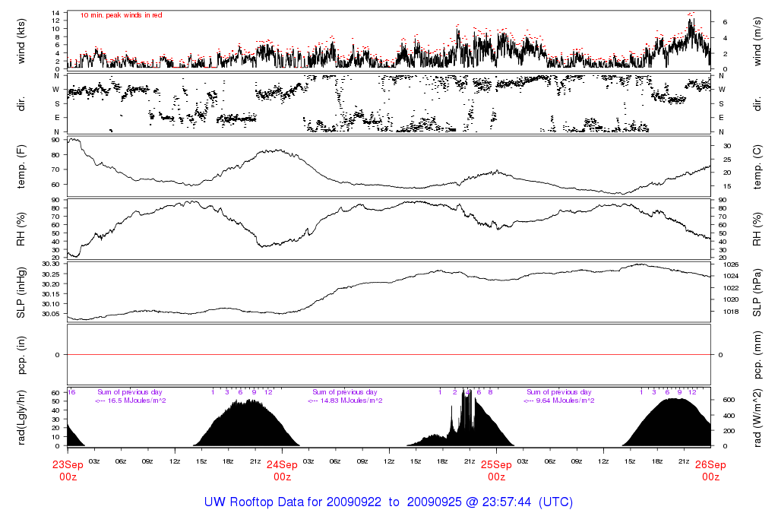Select "Sum of previous day" above 16.5 MJoules
Image resolution: width=778 pixels, height=532 pixels.
[x=129, y=392]
